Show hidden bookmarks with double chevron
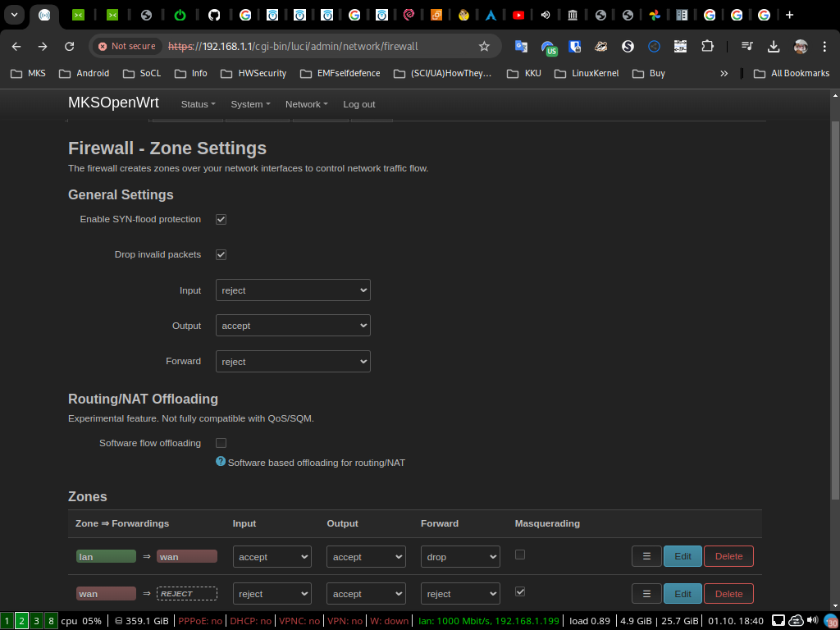 click(x=724, y=73)
